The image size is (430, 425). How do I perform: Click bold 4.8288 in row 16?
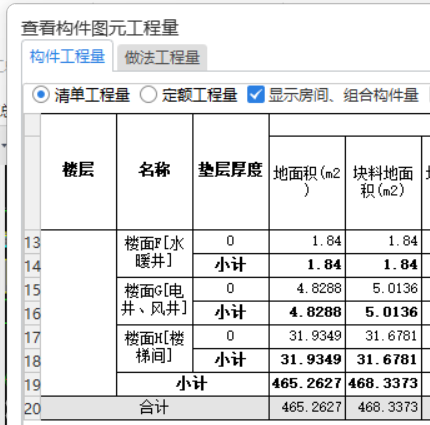click(307, 313)
